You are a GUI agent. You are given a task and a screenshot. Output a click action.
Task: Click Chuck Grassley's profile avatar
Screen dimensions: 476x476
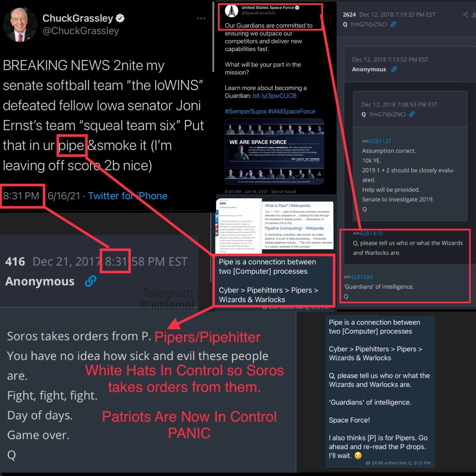pos(20,25)
